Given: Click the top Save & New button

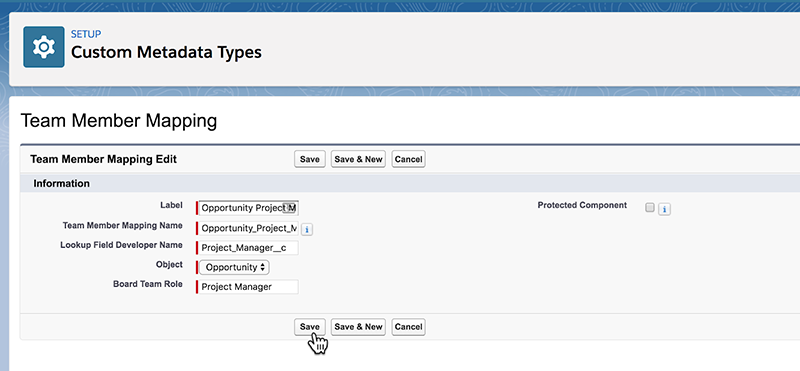Looking at the screenshot, I should [x=358, y=159].
